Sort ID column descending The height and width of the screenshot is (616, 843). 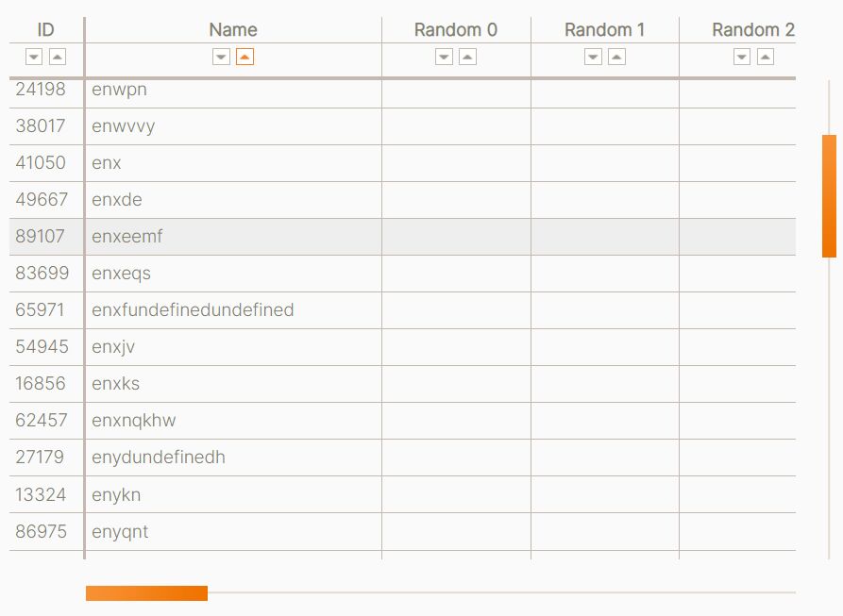[x=34, y=57]
